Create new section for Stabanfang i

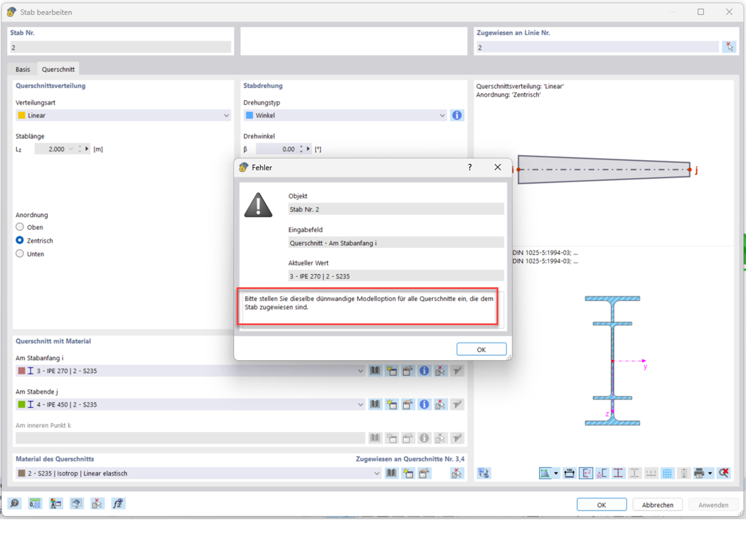click(x=392, y=371)
